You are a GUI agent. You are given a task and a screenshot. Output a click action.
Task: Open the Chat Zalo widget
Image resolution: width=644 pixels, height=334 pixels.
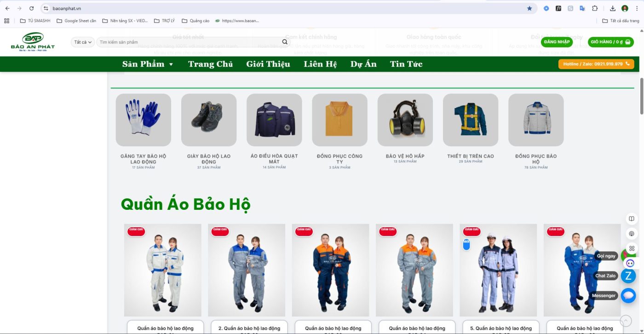tap(628, 276)
